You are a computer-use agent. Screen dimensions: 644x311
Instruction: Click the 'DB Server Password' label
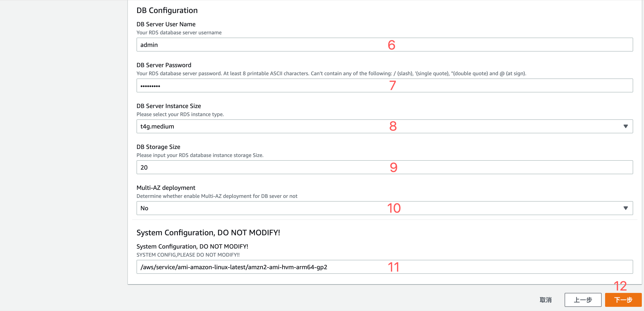(x=164, y=65)
